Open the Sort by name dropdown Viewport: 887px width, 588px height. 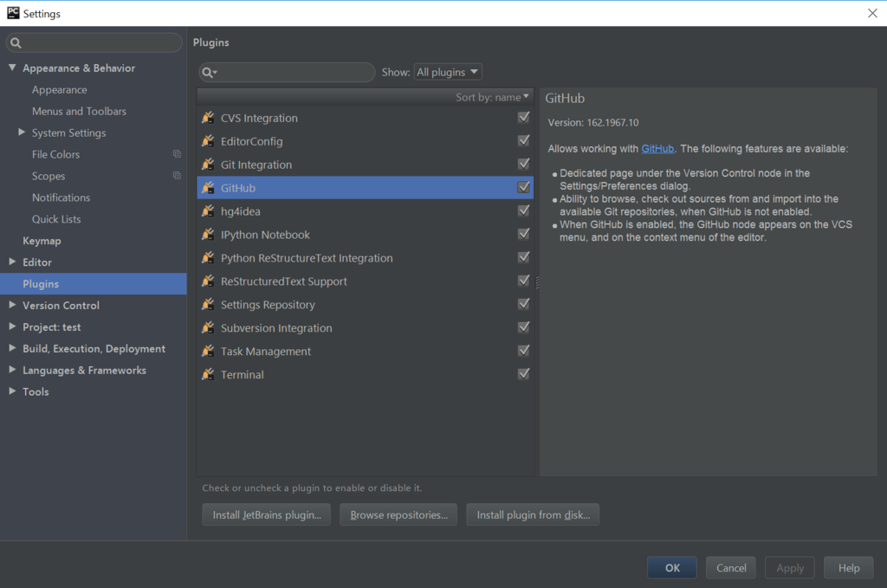pos(492,97)
